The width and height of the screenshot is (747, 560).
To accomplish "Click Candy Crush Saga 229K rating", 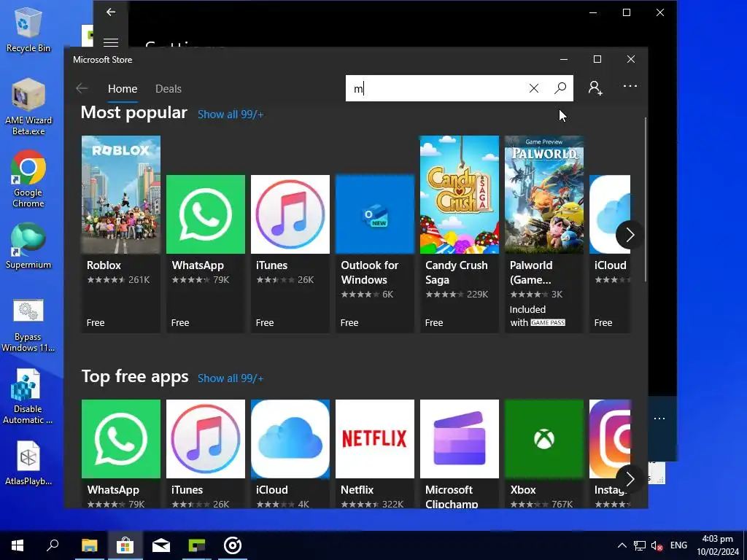I will [457, 295].
